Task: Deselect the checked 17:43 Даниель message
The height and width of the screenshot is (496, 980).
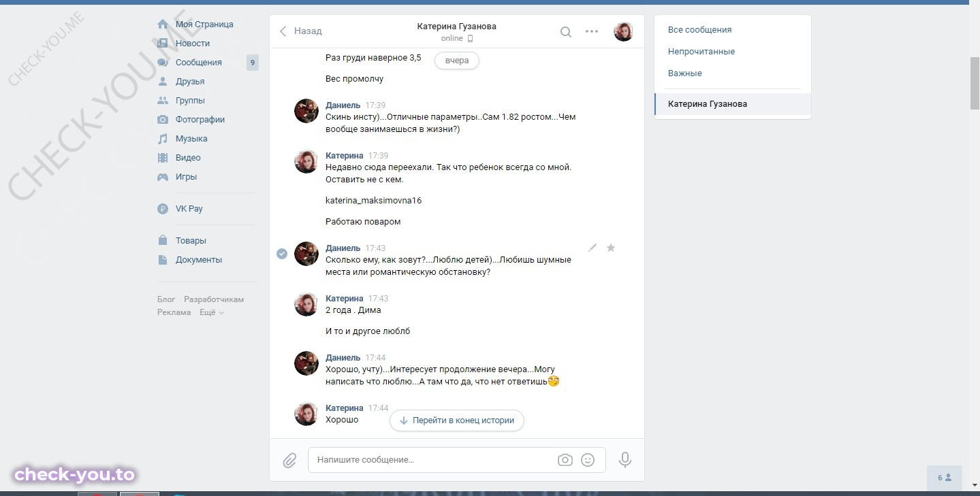Action: coord(282,254)
